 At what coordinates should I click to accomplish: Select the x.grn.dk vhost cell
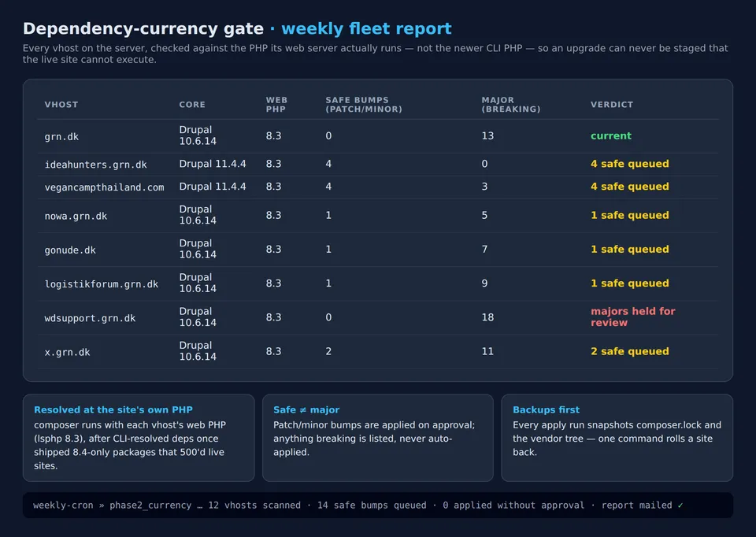pyautogui.click(x=67, y=352)
